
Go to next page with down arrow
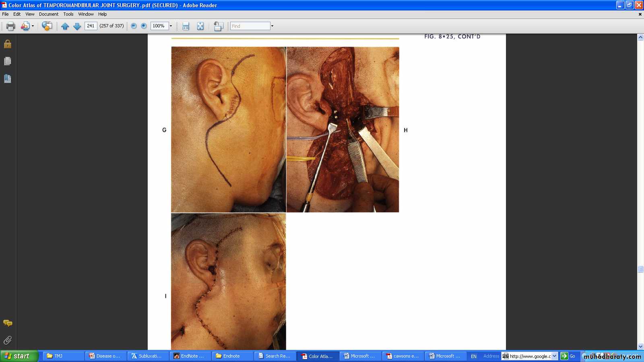pyautogui.click(x=77, y=26)
